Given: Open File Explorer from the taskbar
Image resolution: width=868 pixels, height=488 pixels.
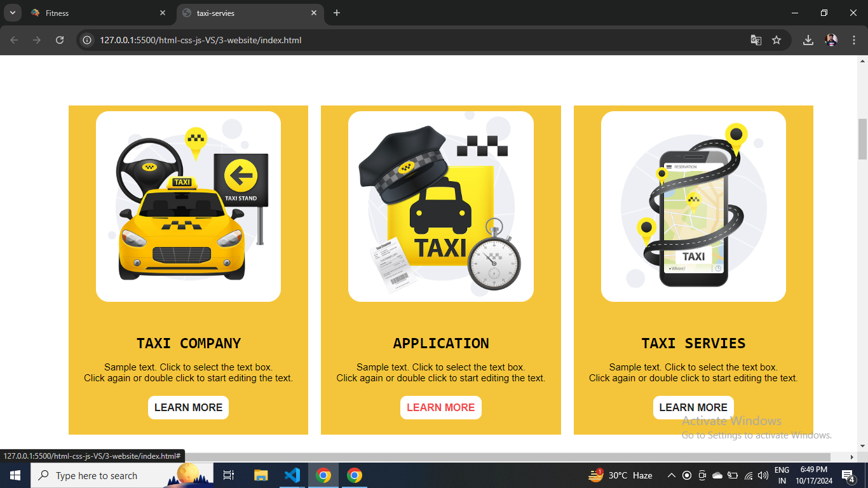Looking at the screenshot, I should click(x=261, y=475).
